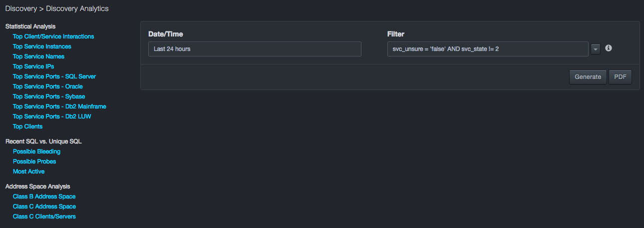Export report with PDF button
Viewport: 644px width, 228px height.
(620, 77)
